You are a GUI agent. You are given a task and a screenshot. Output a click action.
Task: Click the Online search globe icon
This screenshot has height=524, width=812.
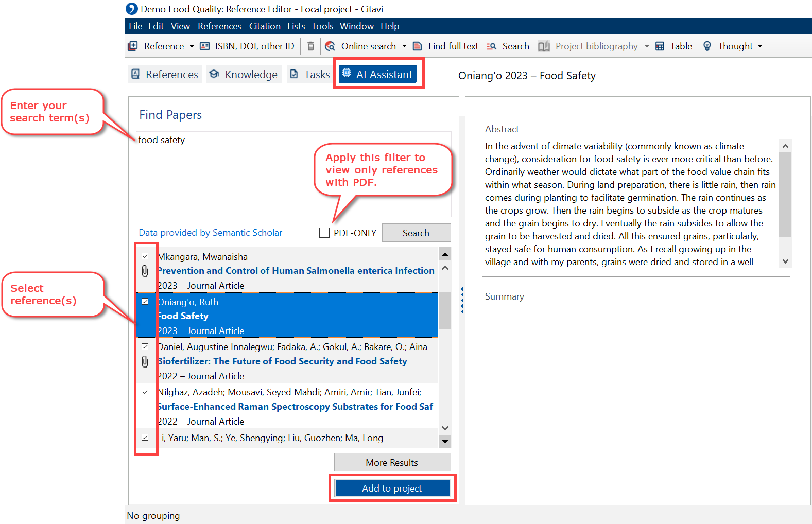coord(330,46)
